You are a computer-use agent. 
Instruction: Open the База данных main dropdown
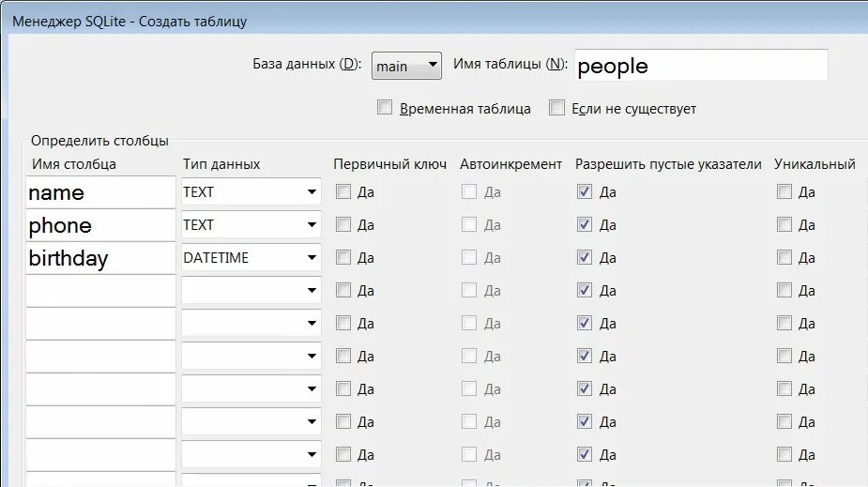[x=406, y=66]
